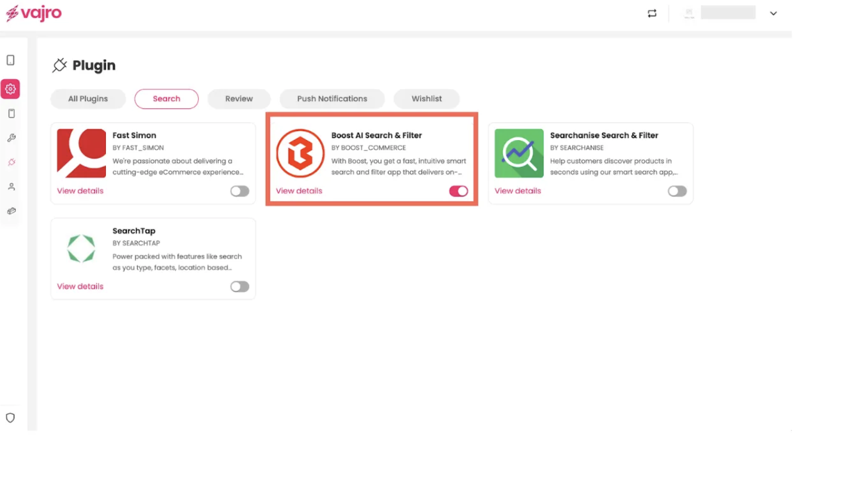Screen dimensions: 844x504
Task: Click the SearchTap description text
Action: pos(177,262)
